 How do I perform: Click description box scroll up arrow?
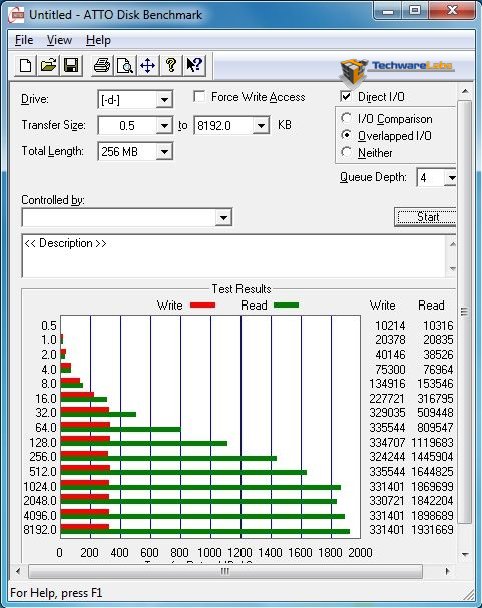point(452,244)
